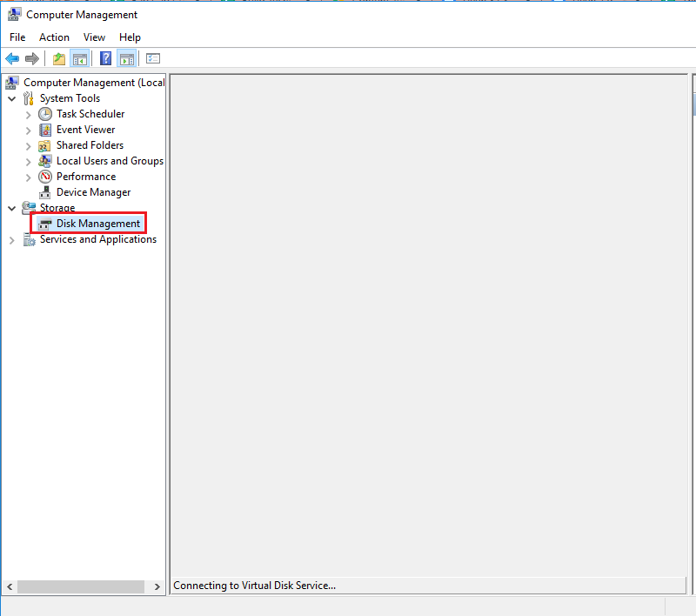Open the View menu
Viewport: 696px width, 616px height.
94,37
